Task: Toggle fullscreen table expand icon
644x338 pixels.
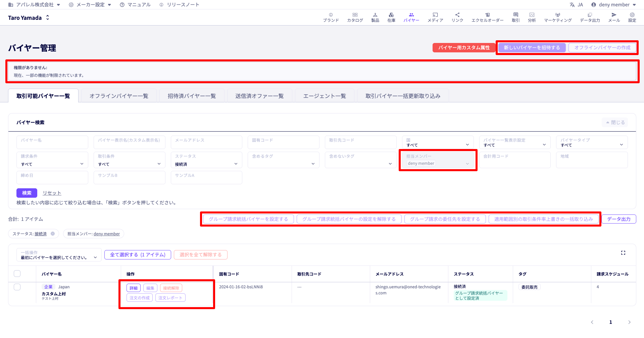Action: click(x=623, y=253)
